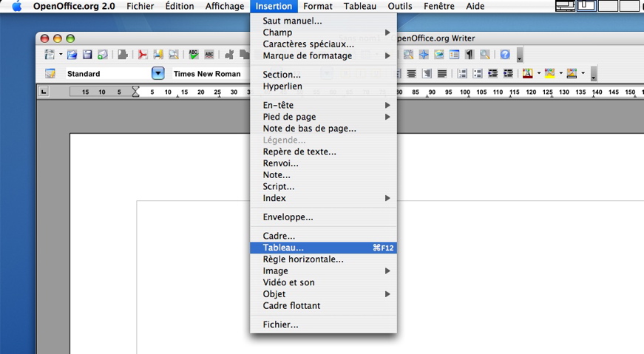The height and width of the screenshot is (354, 644).
Task: Expand the Champ submenu
Action: [x=324, y=32]
